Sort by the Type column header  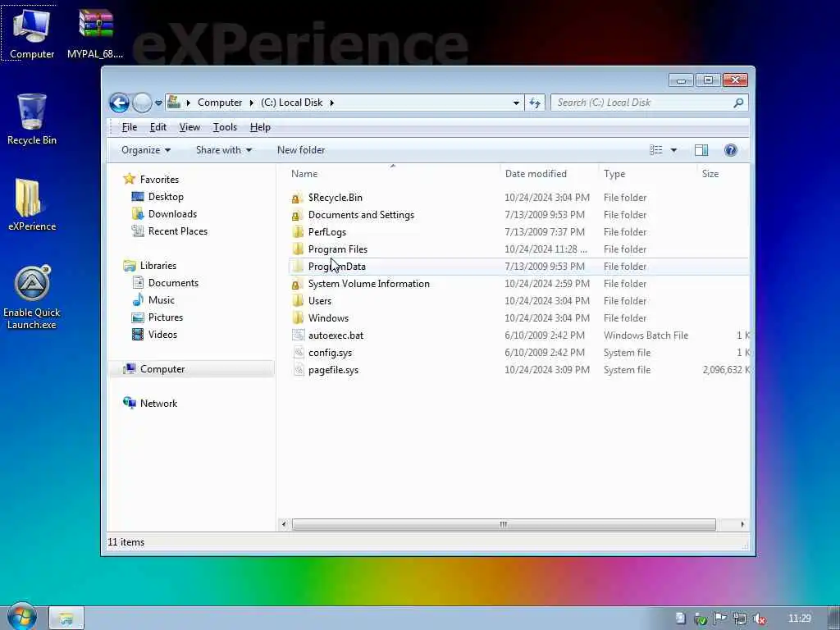pos(614,174)
